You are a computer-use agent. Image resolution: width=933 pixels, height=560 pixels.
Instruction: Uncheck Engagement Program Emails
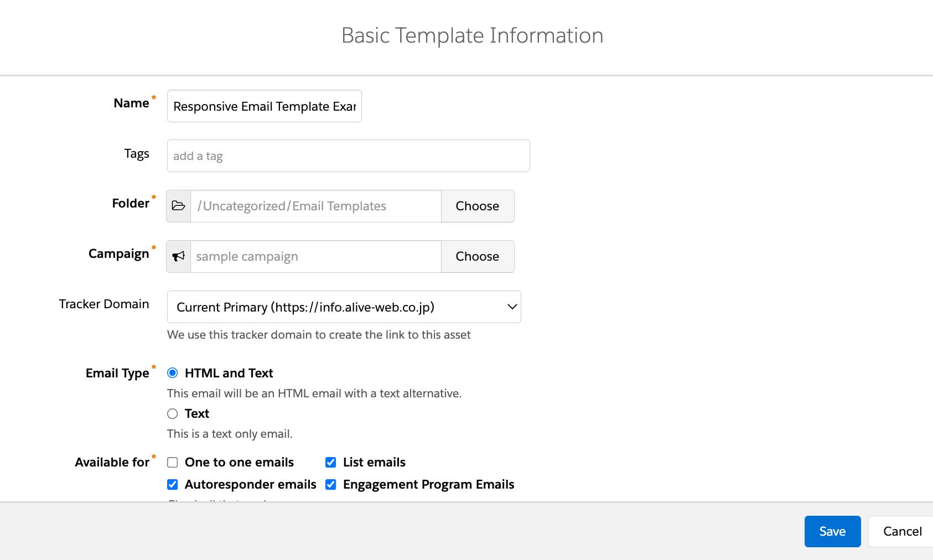click(330, 484)
